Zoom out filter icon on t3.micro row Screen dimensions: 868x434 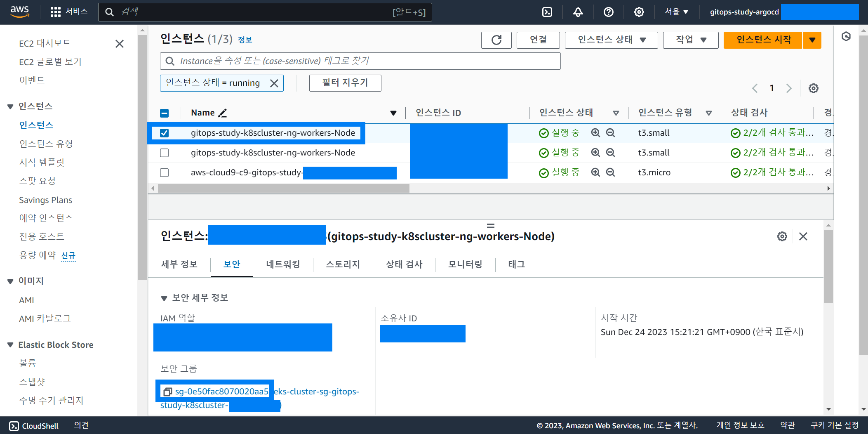[x=611, y=172]
